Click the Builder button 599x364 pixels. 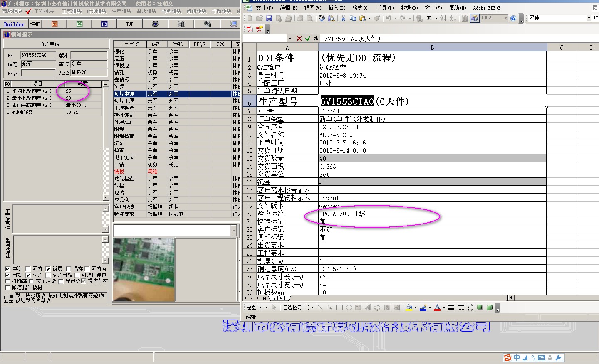pyautogui.click(x=14, y=24)
